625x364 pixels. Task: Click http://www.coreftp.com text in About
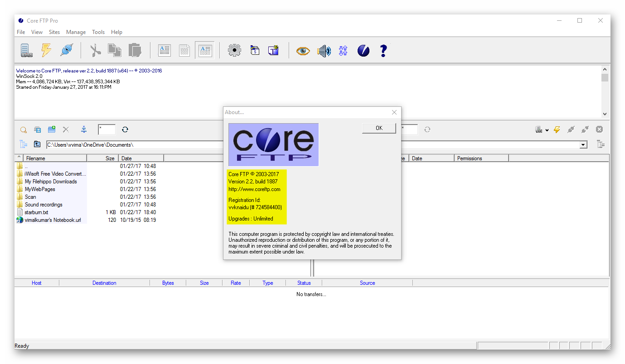point(254,189)
